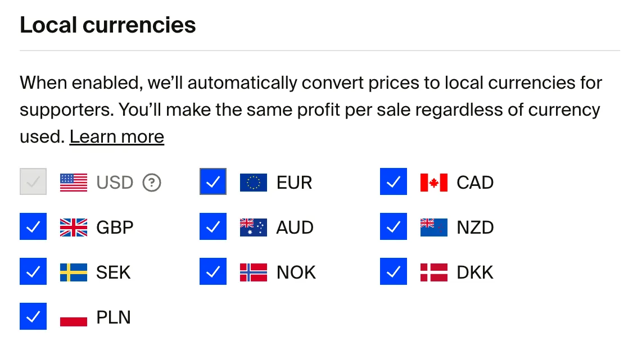642x364 pixels.
Task: Click the Danish flag icon
Action: pos(434,272)
